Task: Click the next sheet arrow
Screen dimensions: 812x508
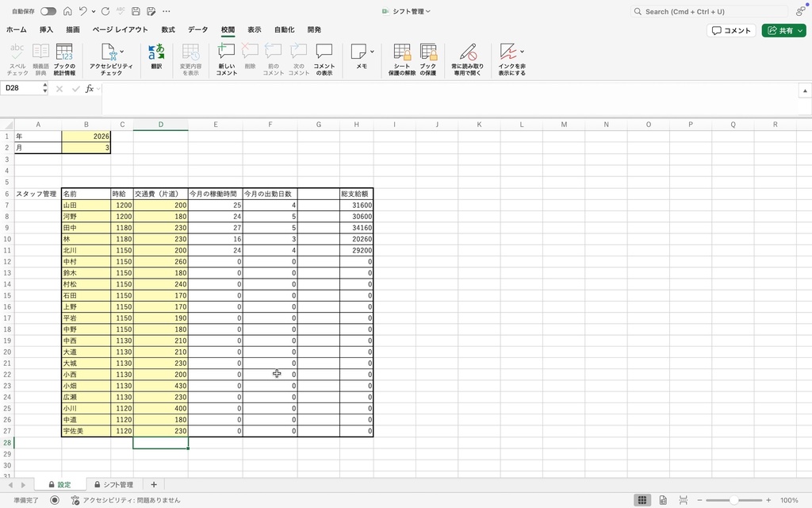Action: [x=23, y=485]
